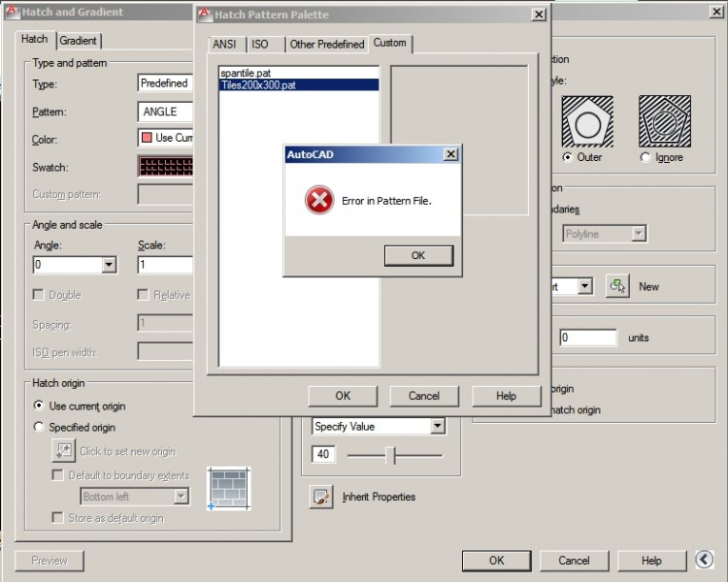Open the Polyline object type dropdown
Image resolution: width=728 pixels, height=582 pixels.
[605, 234]
